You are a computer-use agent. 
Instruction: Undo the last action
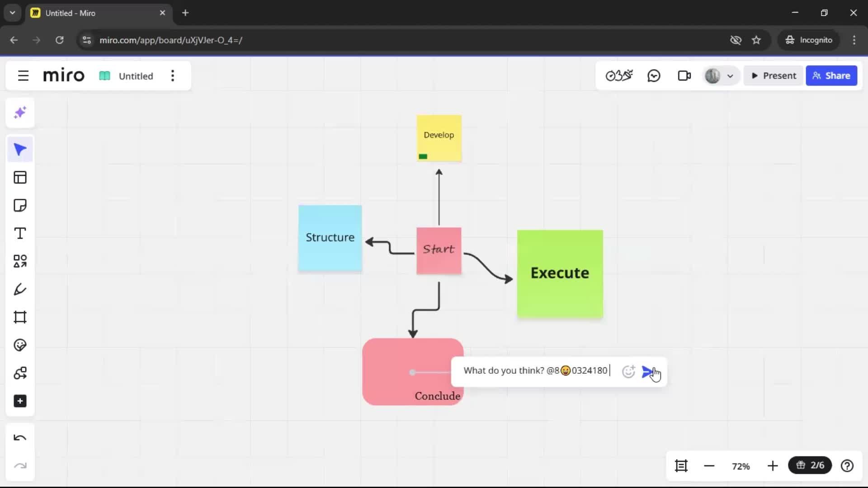tap(20, 438)
